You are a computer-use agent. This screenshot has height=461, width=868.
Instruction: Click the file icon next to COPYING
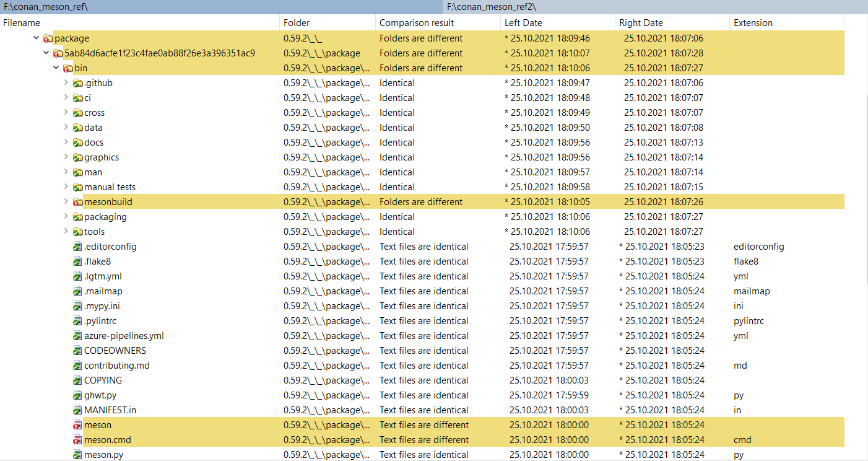[x=77, y=380]
